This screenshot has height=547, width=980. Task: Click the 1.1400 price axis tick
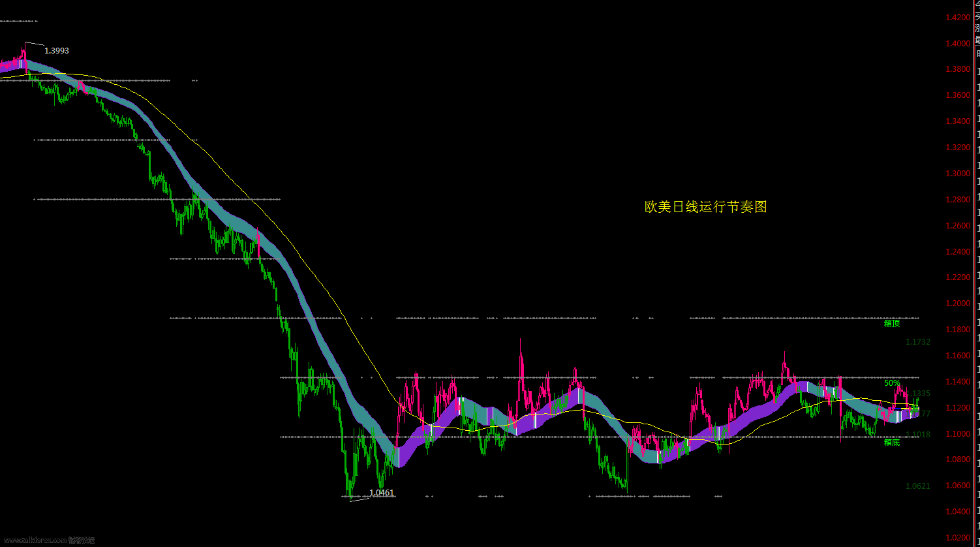[x=958, y=382]
